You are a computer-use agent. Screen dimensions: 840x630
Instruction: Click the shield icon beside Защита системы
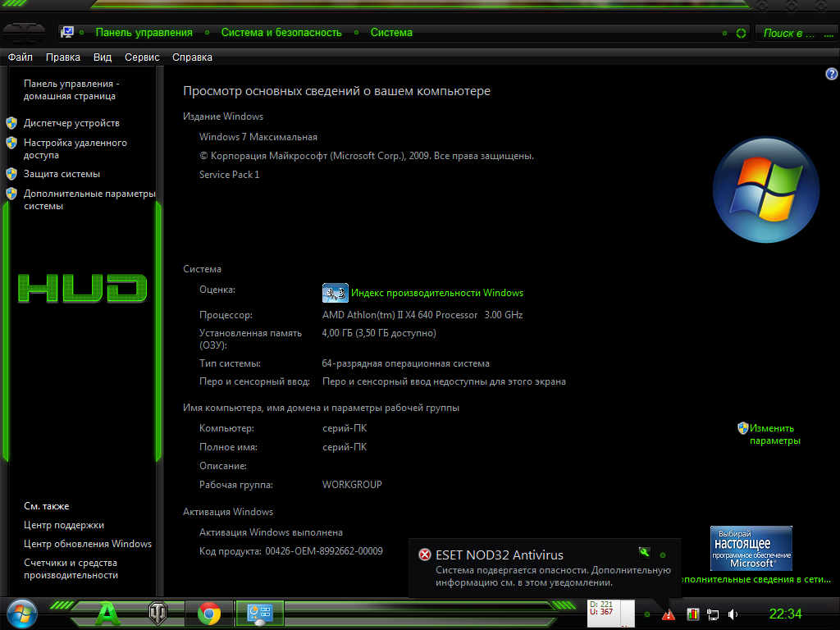pyautogui.click(x=11, y=174)
